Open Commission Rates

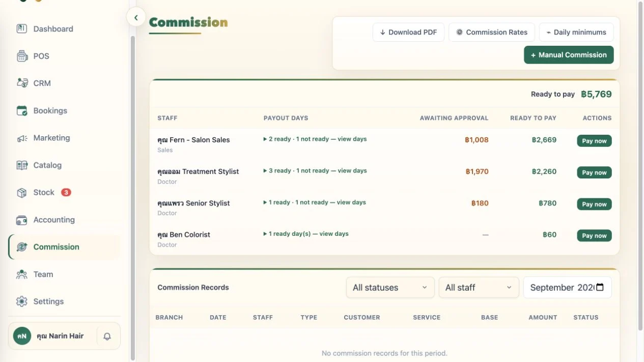pos(492,32)
